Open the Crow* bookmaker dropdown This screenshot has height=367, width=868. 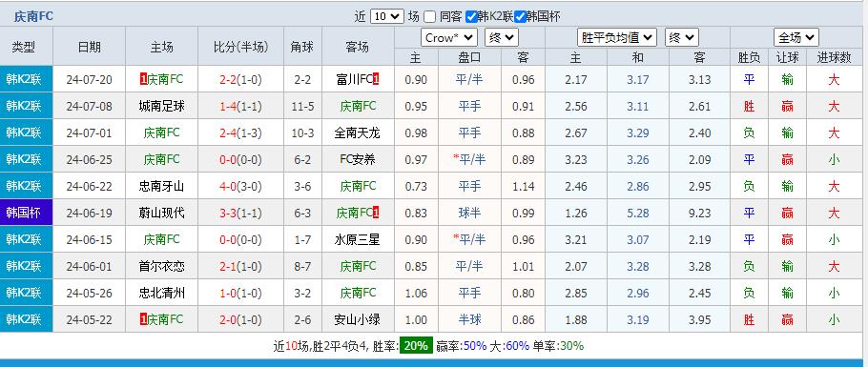449,37
